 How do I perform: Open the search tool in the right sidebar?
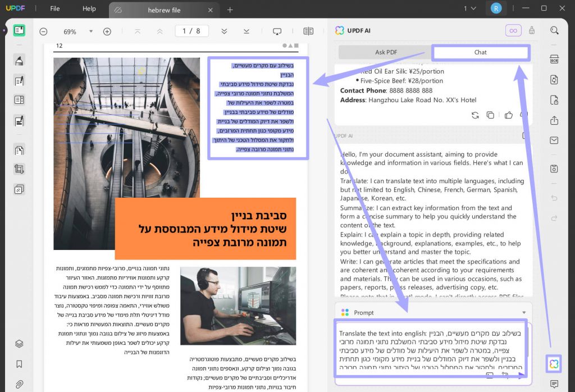(x=554, y=30)
